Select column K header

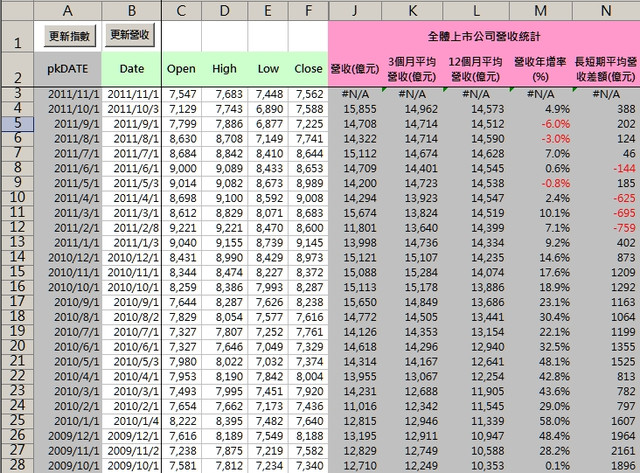pos(412,10)
